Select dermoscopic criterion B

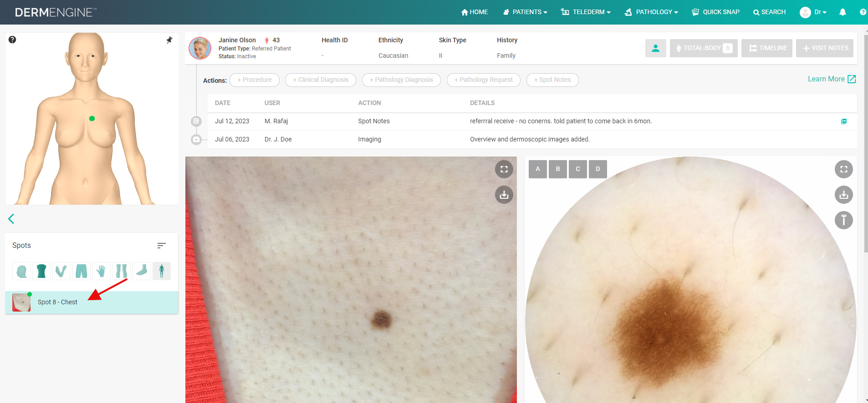[558, 169]
